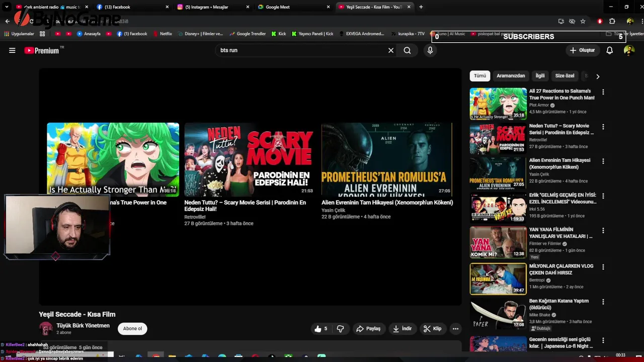
Task: Switch to the Facebook browser tab
Action: (x=117, y=7)
